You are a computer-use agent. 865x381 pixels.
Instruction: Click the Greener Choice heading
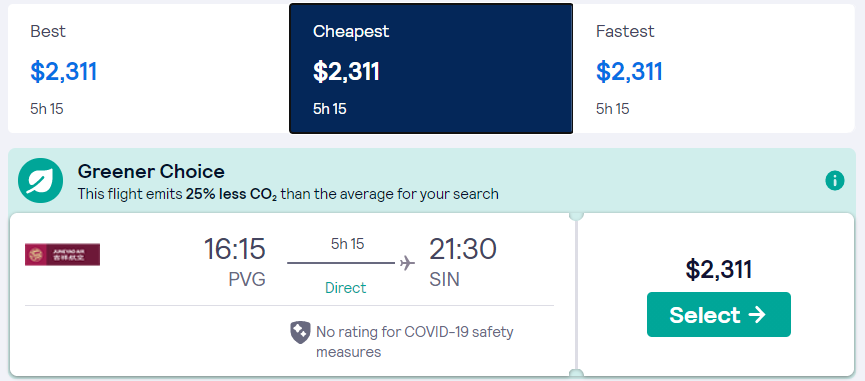pyautogui.click(x=151, y=171)
